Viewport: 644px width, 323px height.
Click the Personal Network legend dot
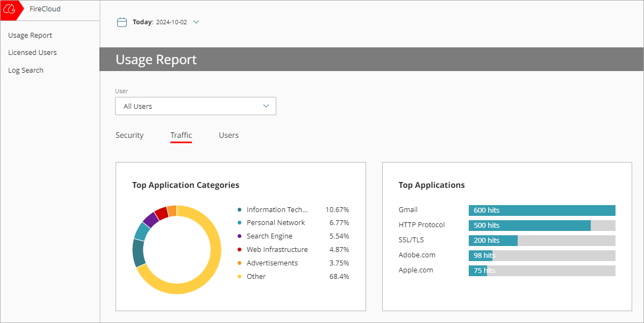click(x=239, y=223)
